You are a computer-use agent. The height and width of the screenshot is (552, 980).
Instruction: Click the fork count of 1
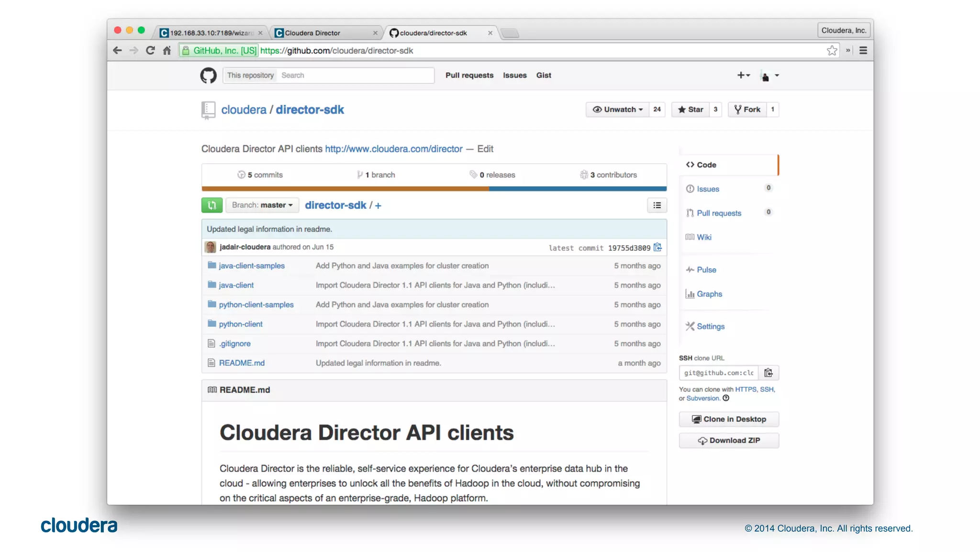[x=772, y=110]
